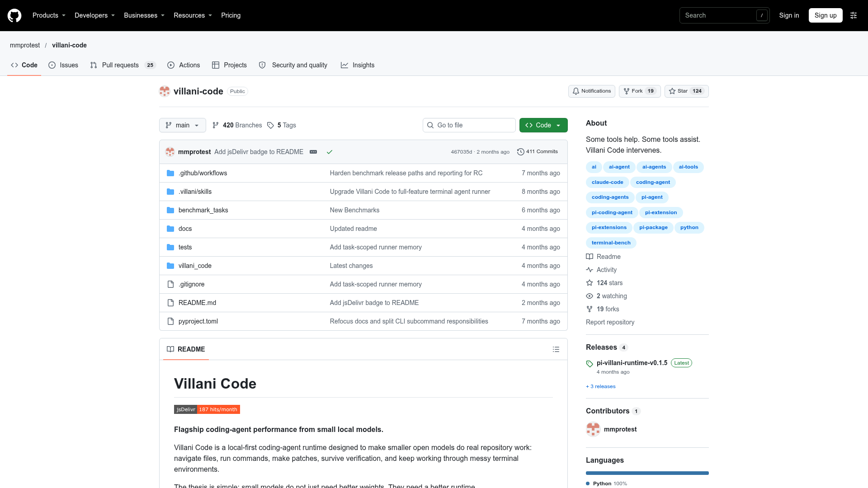Click the claude-code topic tag

[607, 182]
